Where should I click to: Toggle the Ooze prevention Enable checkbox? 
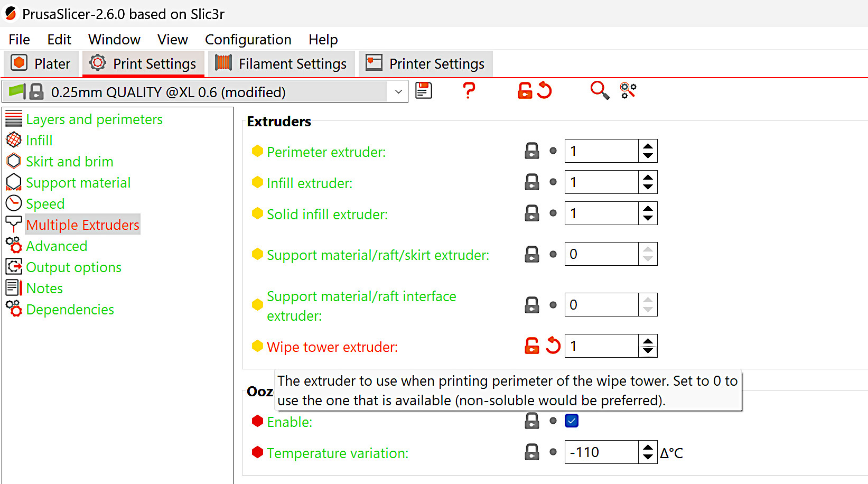click(x=571, y=421)
